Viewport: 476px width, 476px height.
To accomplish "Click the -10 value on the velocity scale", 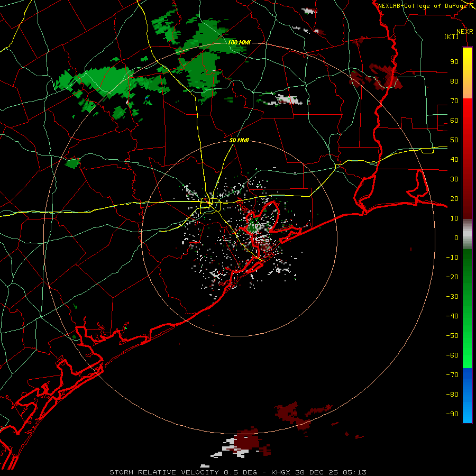I will pyautogui.click(x=452, y=258).
